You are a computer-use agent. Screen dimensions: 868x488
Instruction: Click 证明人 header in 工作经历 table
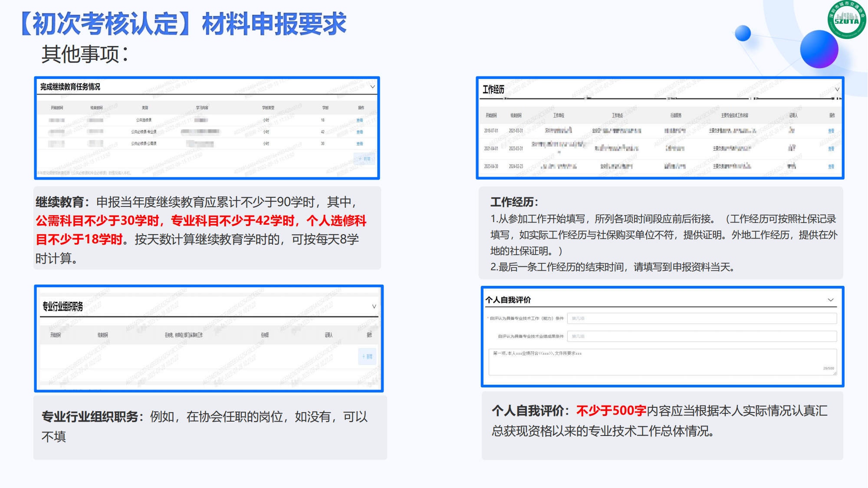[x=793, y=115]
